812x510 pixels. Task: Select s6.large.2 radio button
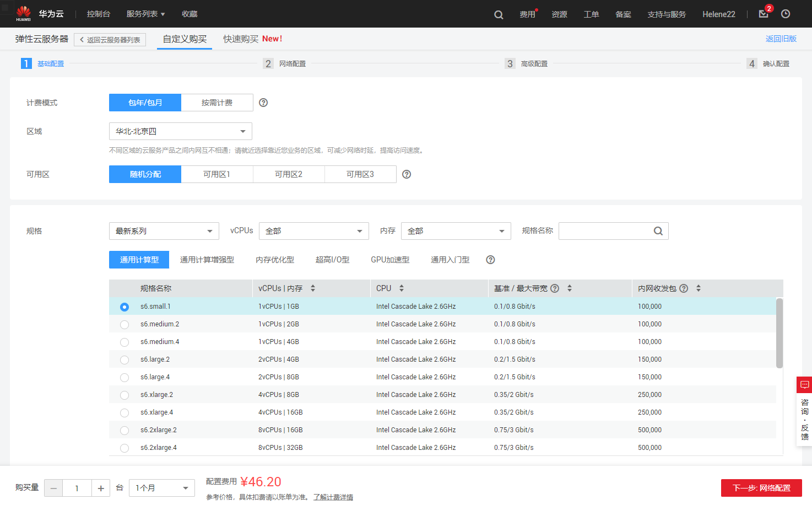coord(124,360)
